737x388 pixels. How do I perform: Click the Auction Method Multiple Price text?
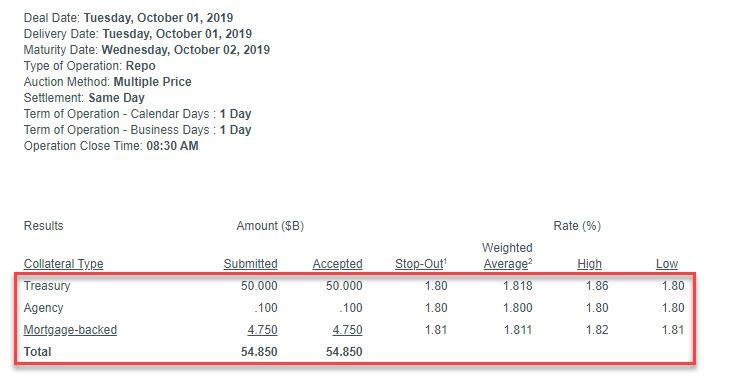point(153,82)
